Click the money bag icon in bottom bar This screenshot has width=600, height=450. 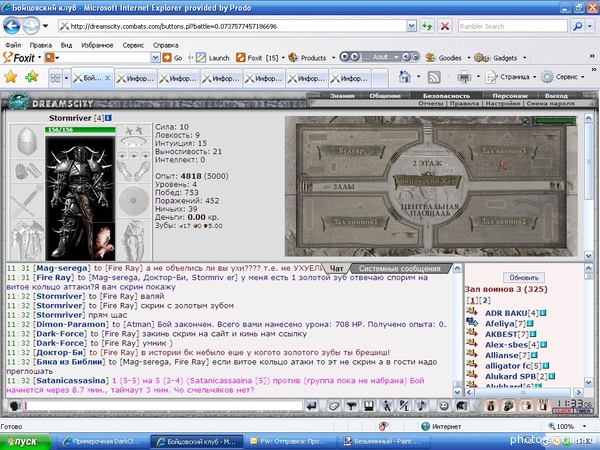pyautogui.click(x=490, y=406)
